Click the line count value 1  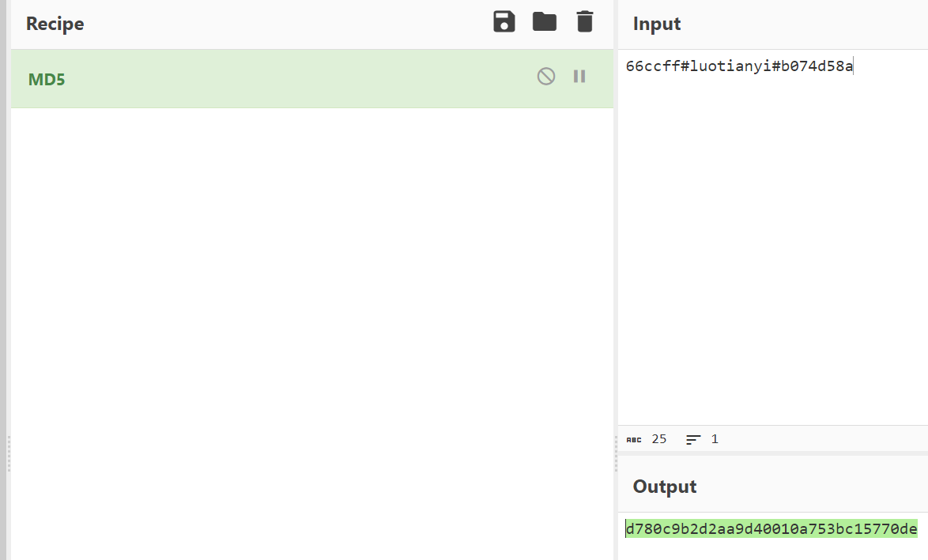[x=715, y=439]
